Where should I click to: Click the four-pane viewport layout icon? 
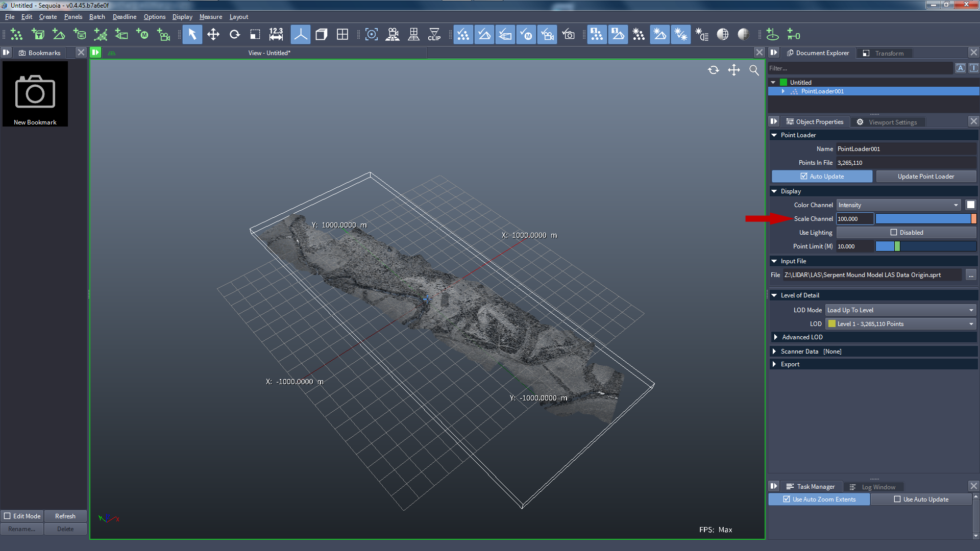pos(342,35)
